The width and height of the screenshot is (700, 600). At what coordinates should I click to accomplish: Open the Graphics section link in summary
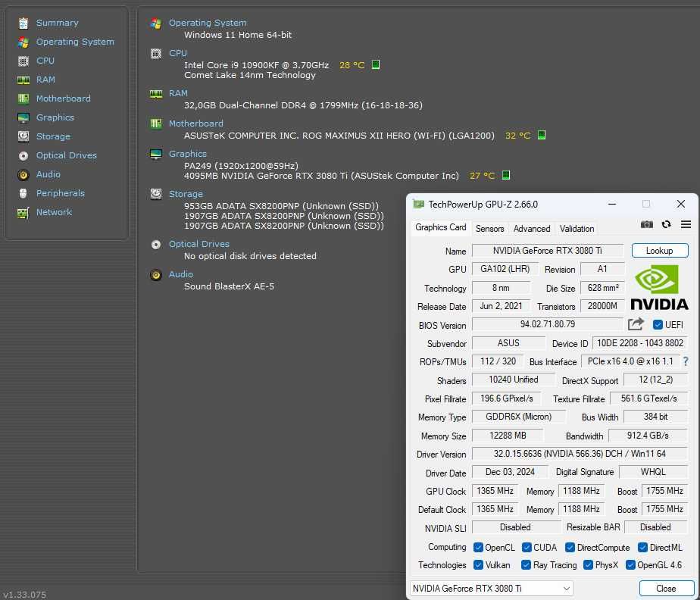pos(188,154)
